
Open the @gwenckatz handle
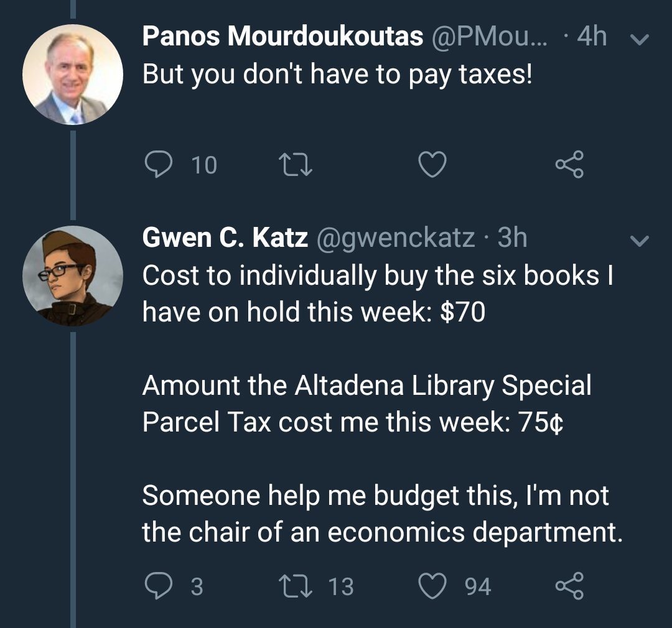click(396, 238)
